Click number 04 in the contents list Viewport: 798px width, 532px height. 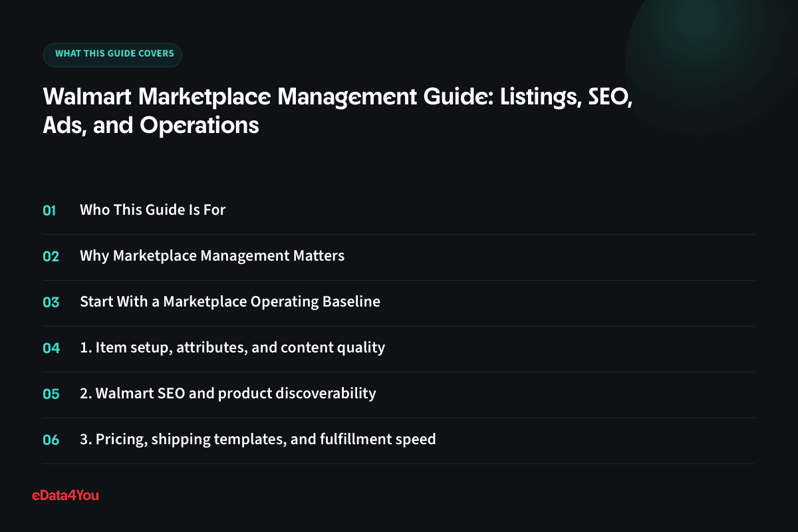click(51, 348)
